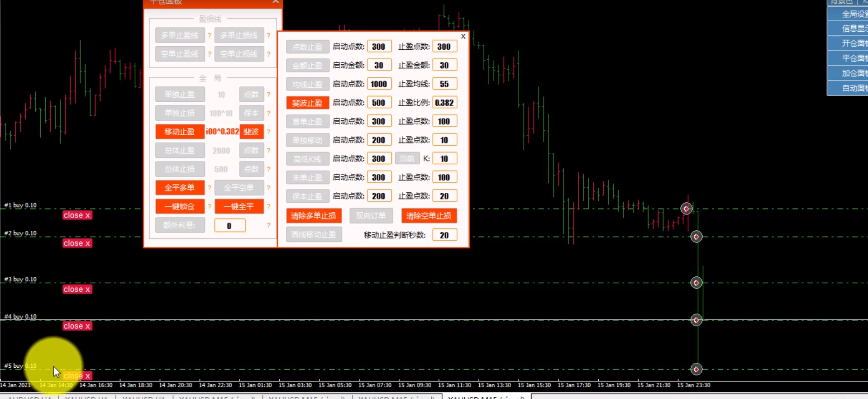Expand the 加仓面板 side panel
Viewport: 868px width, 399px height.
click(847, 73)
